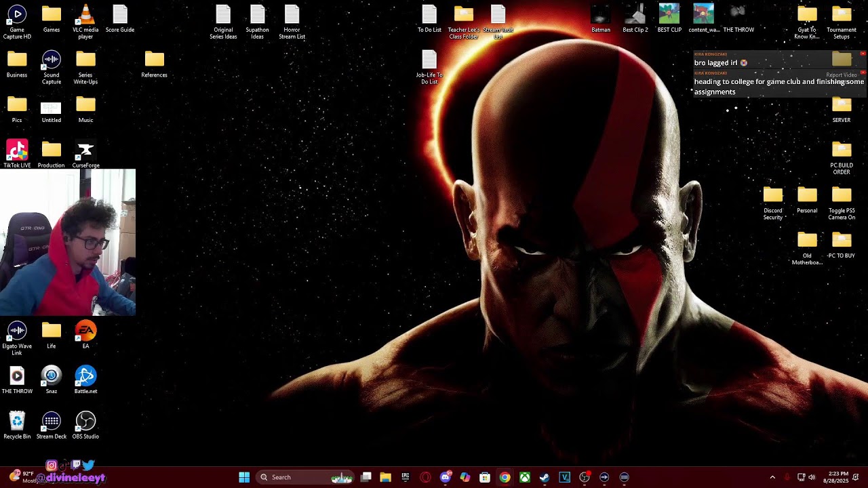
Task: Open the Production folder
Action: point(52,154)
